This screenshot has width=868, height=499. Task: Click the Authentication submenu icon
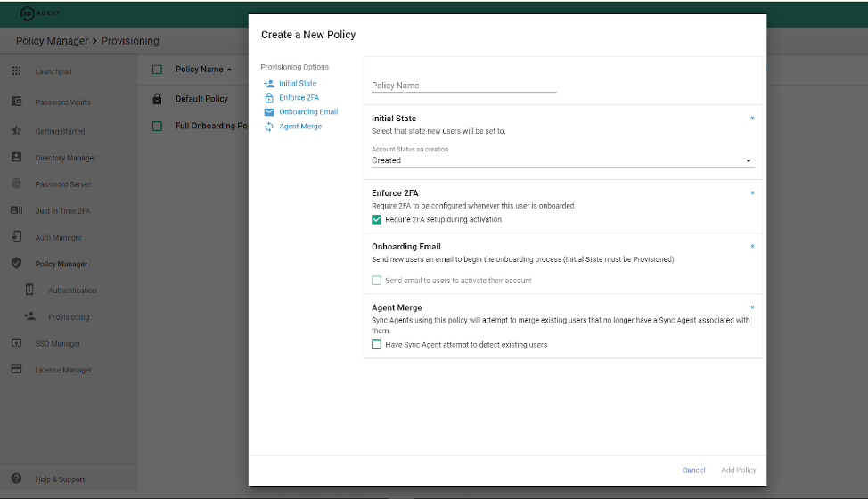point(30,290)
